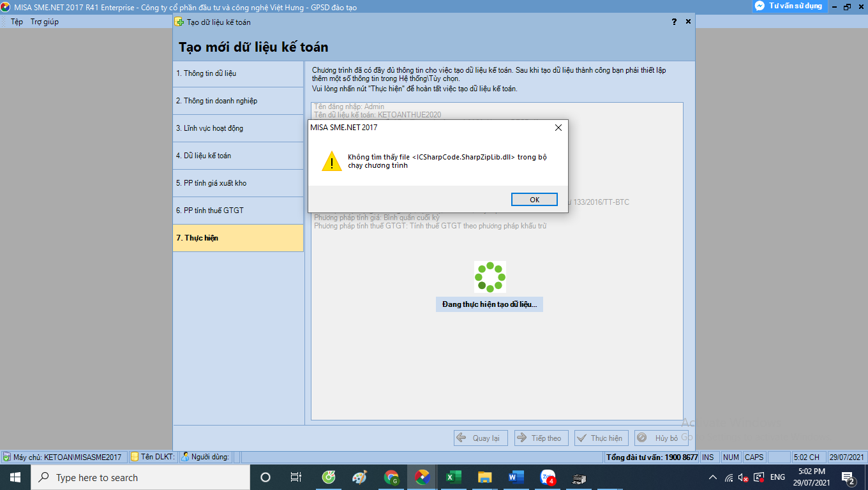This screenshot has width=868, height=490.
Task: Click OK in the missing DLL error dialog
Action: pyautogui.click(x=534, y=200)
